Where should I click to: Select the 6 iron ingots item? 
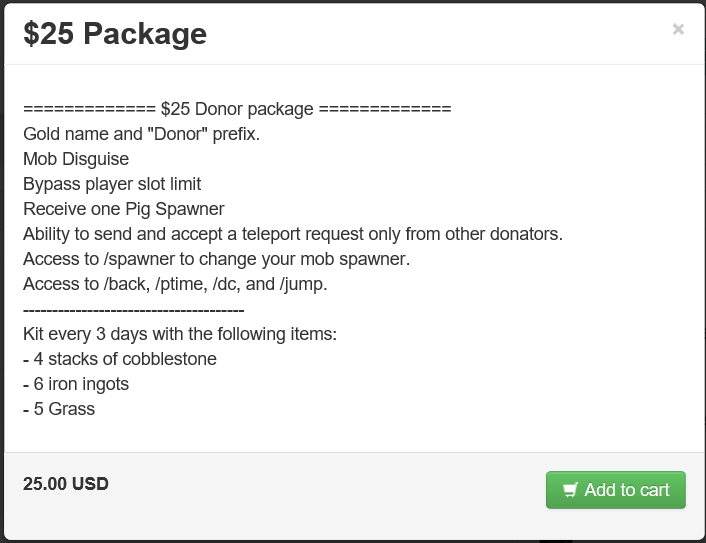[x=76, y=384]
